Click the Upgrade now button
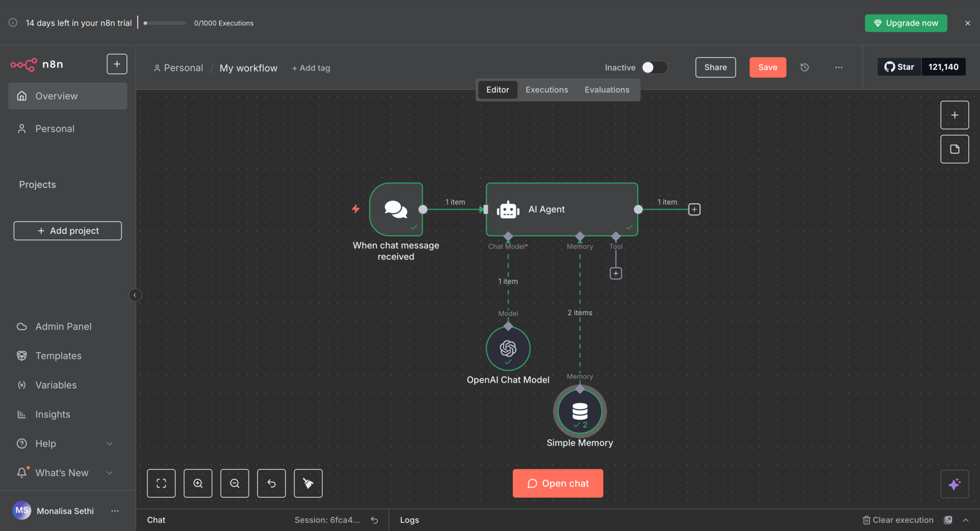 tap(905, 23)
